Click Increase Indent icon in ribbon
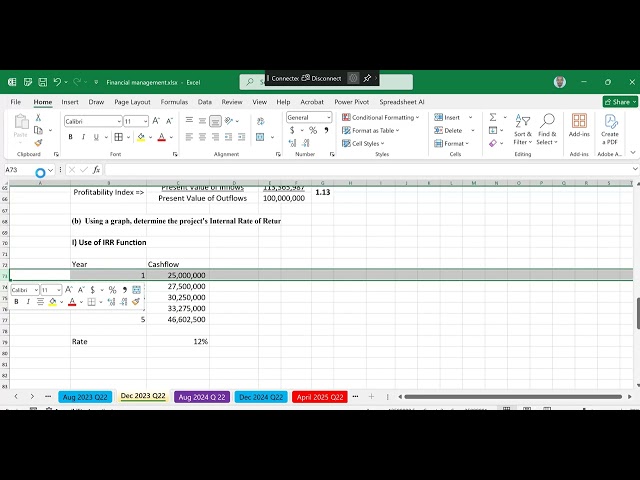640x480 pixels. 242,137
